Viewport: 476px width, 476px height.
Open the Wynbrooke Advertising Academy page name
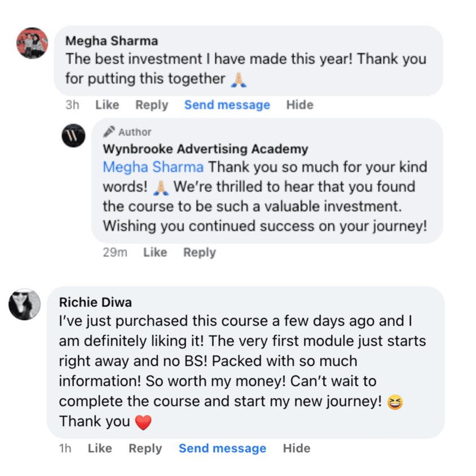tap(205, 149)
